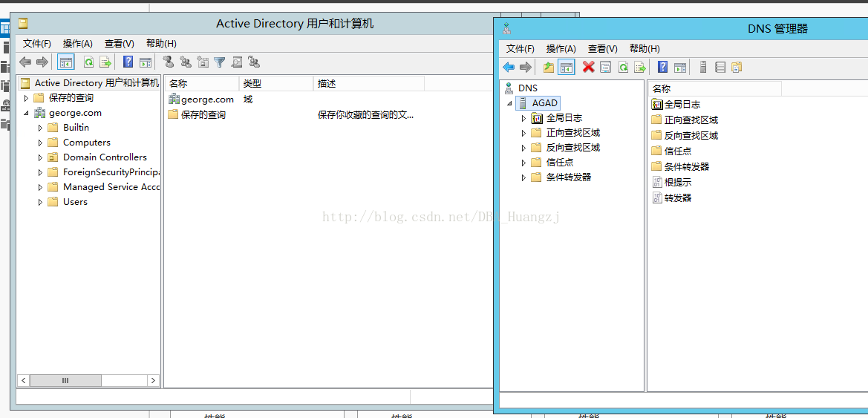Open 帮助(H) menu in Active Directory window
Image resolution: width=868 pixels, height=418 pixels.
pyautogui.click(x=161, y=44)
